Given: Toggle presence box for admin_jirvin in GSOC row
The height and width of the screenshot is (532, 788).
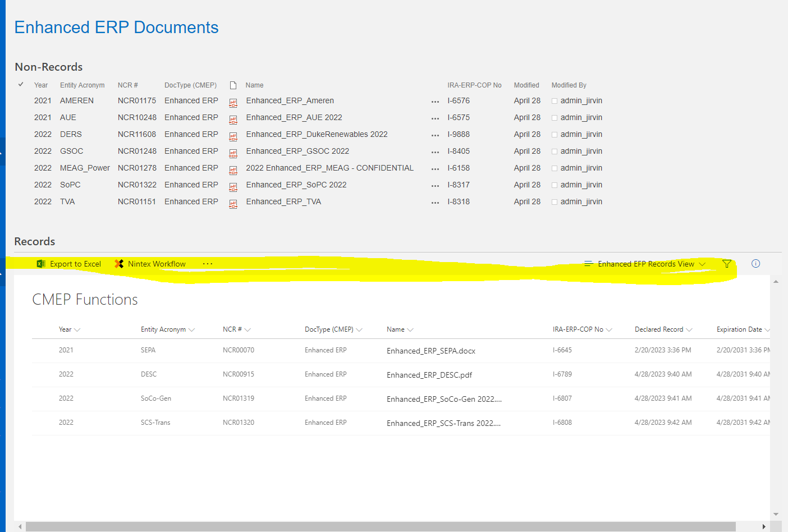Looking at the screenshot, I should (555, 152).
